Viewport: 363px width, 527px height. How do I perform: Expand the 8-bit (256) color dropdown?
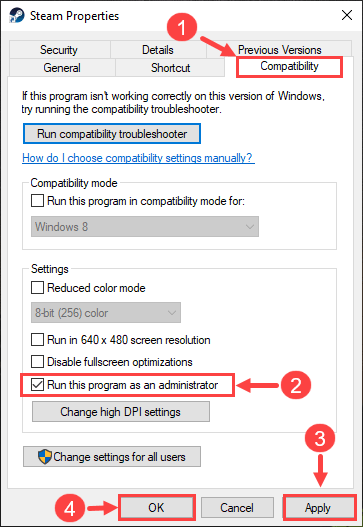tap(106, 313)
